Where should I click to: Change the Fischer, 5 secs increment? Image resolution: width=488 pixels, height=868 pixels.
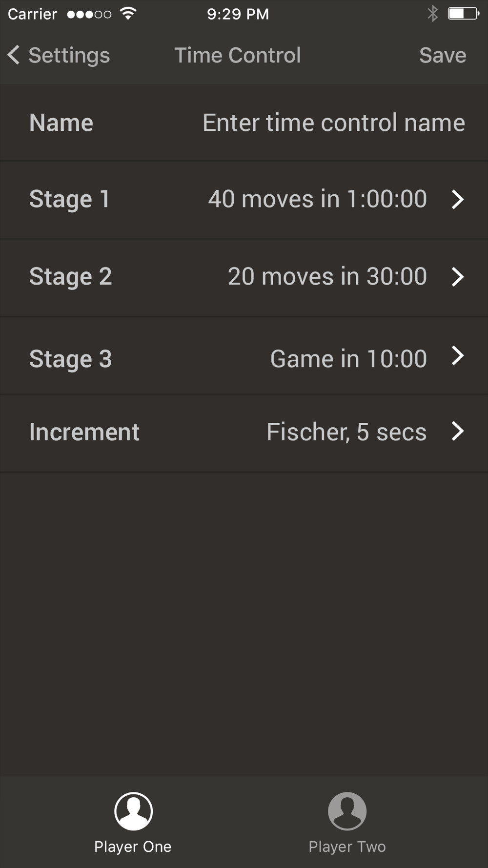click(346, 432)
